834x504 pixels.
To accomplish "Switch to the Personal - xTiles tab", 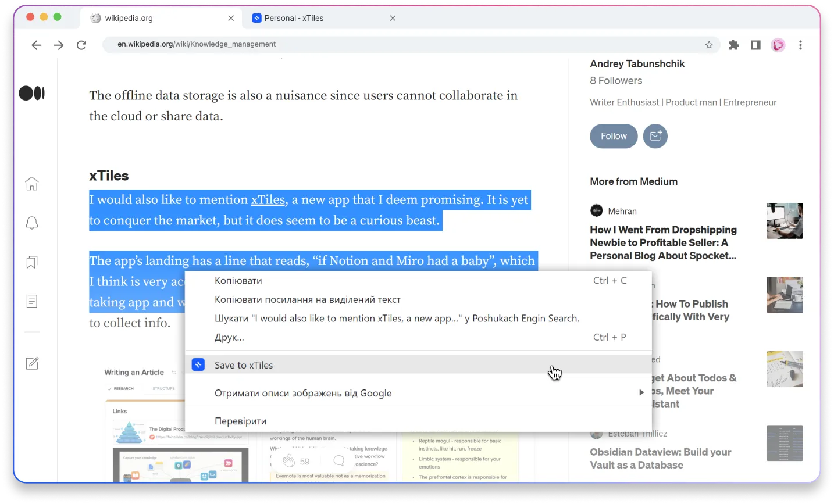I will (x=294, y=18).
